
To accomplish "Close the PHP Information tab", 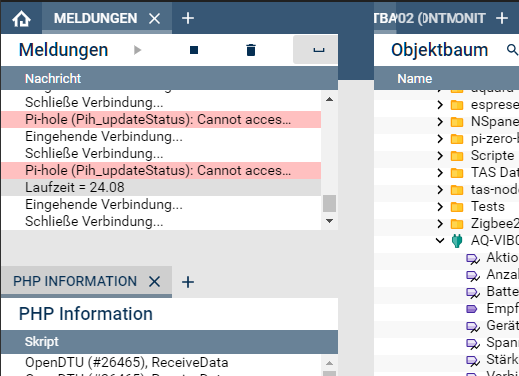I will [x=154, y=282].
